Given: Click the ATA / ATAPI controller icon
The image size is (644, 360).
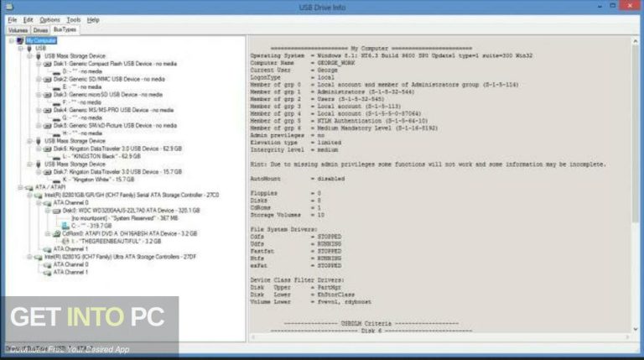Looking at the screenshot, I should [x=29, y=187].
